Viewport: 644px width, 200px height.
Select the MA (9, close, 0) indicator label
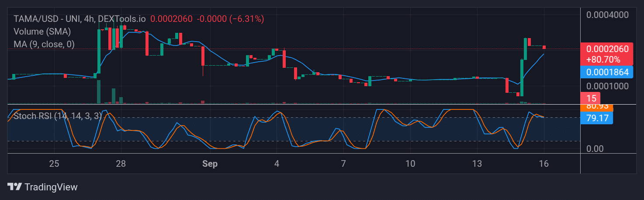(x=44, y=44)
